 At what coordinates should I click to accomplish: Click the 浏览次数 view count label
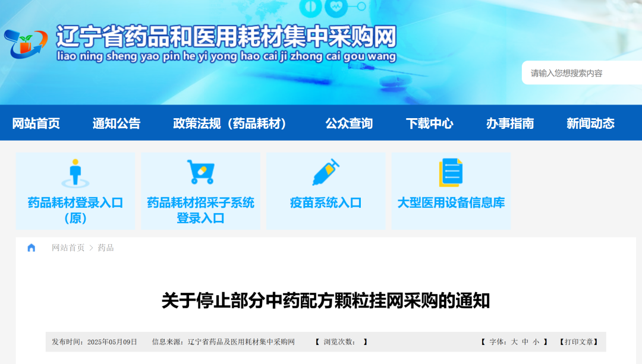(x=339, y=342)
